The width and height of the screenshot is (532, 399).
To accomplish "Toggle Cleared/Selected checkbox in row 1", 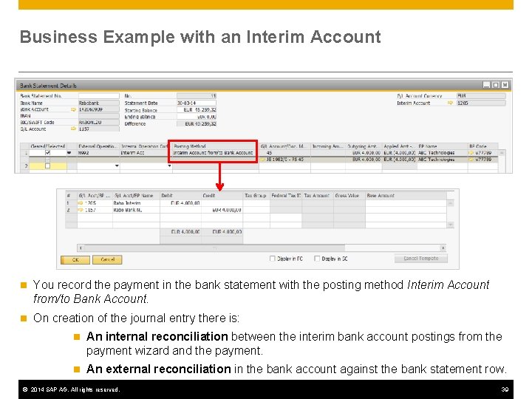I will [x=47, y=153].
